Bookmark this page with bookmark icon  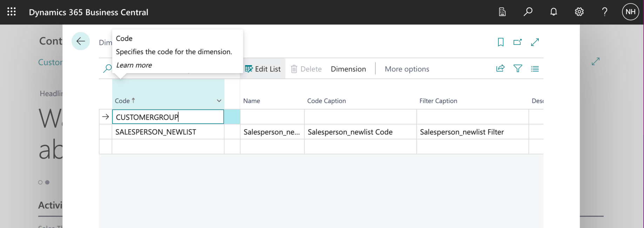(501, 42)
